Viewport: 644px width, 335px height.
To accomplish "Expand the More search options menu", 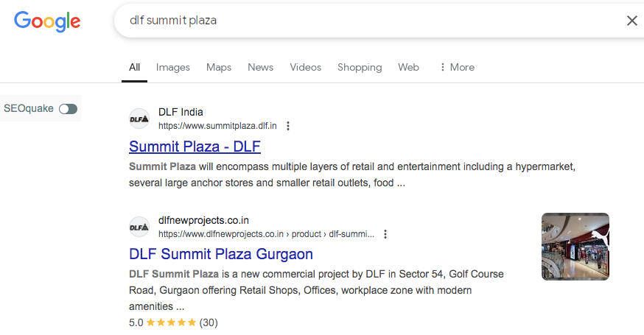I will click(457, 67).
